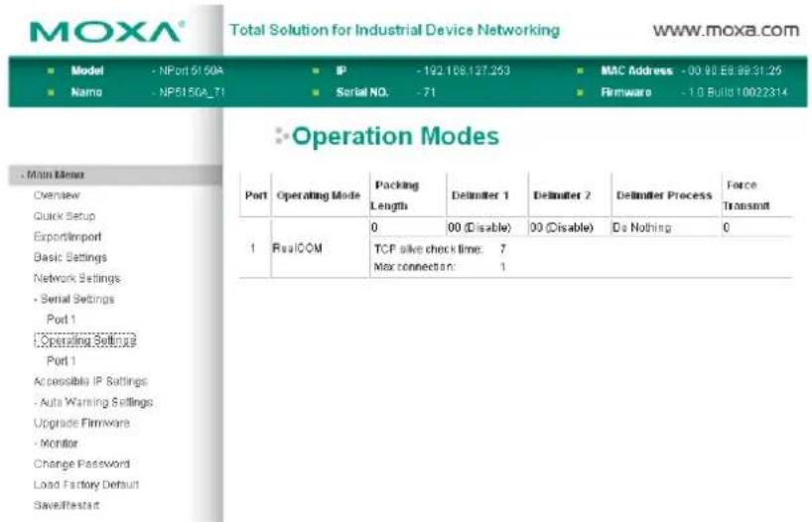The height and width of the screenshot is (522, 812).
Task: Click the Operation Modes page title
Action: 395,136
